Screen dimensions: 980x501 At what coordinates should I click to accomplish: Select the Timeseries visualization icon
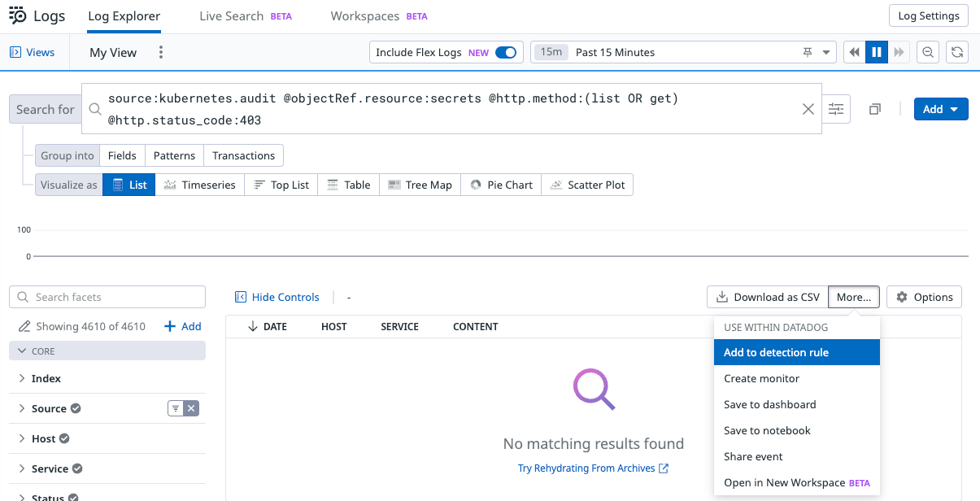199,185
